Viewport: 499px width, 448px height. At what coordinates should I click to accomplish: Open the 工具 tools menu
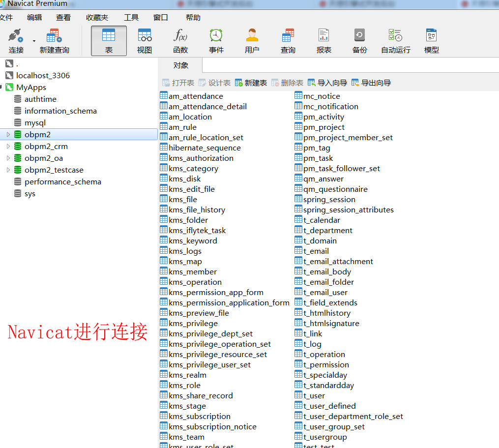(131, 18)
